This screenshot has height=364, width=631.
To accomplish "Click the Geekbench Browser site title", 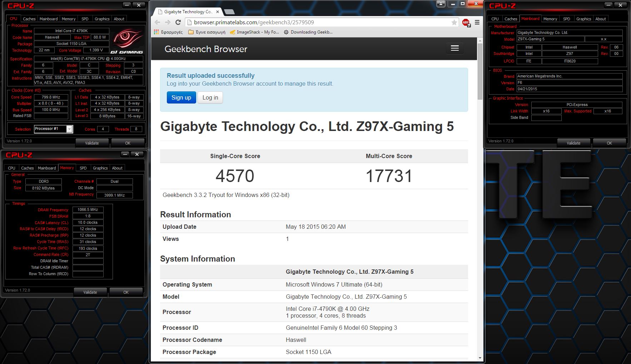I will 206,49.
